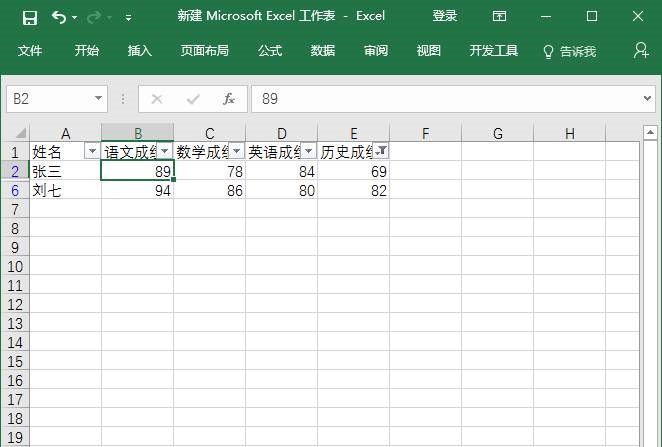Select row 6 header
Screen dimensions: 662x447
(15, 190)
